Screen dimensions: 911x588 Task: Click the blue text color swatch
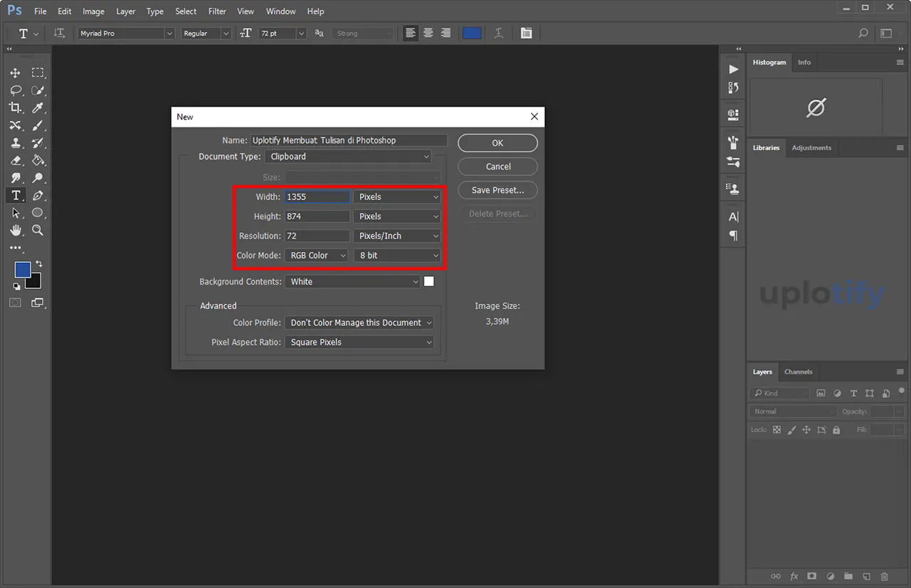coord(472,33)
